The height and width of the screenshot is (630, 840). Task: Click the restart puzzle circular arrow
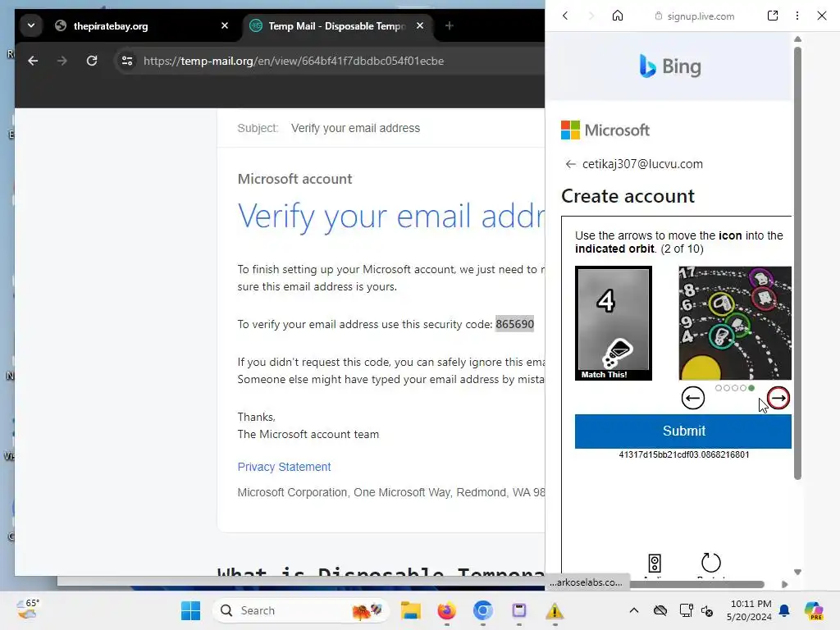point(711,563)
